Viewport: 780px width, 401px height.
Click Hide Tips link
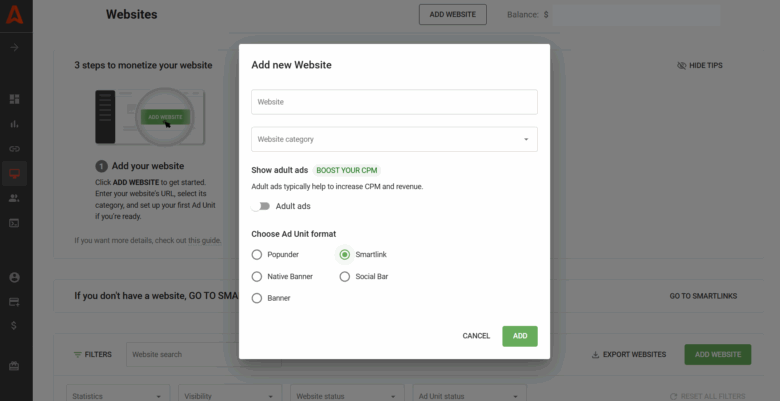(x=699, y=65)
